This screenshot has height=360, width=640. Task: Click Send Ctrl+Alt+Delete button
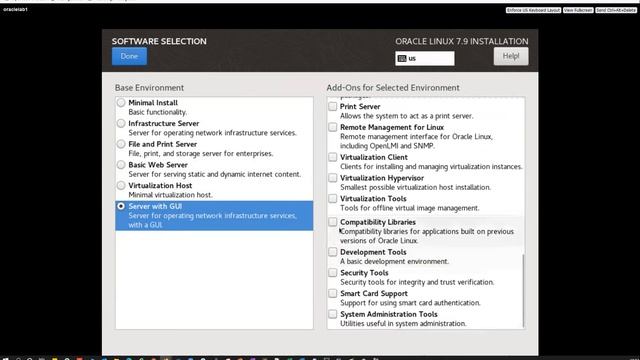pyautogui.click(x=616, y=10)
